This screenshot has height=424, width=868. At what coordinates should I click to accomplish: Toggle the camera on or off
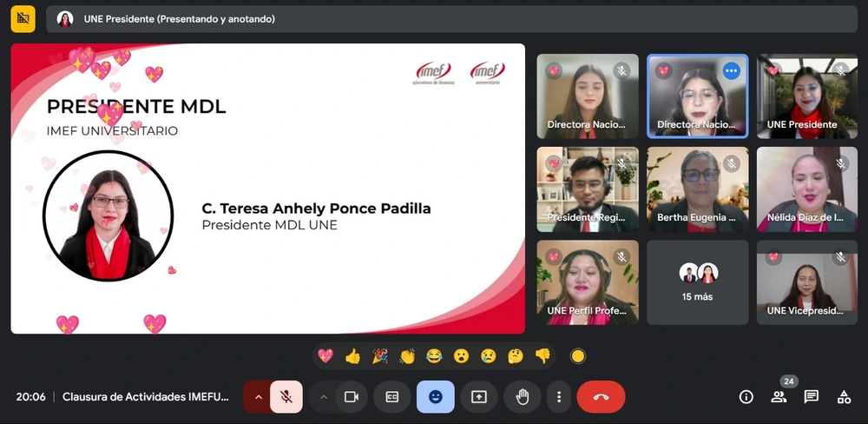click(351, 397)
